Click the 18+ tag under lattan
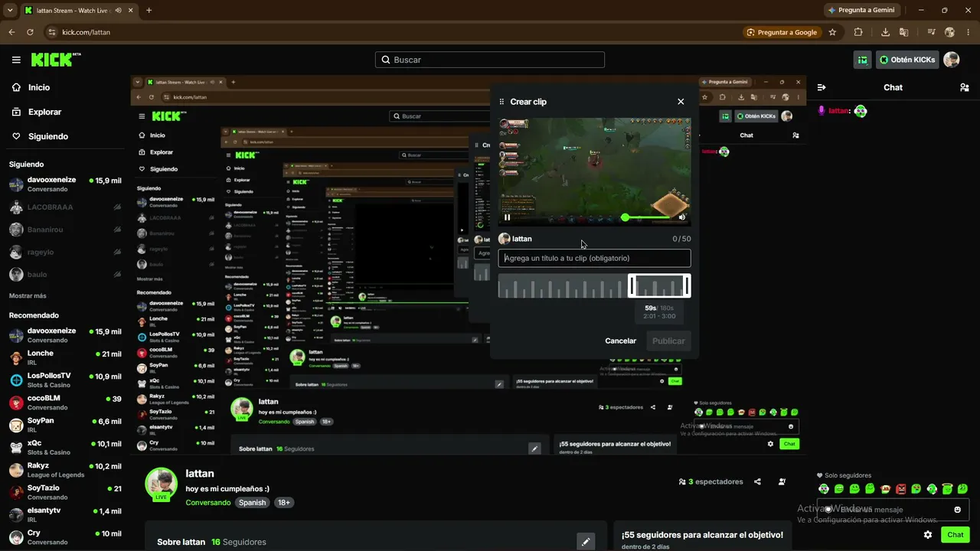 (x=284, y=503)
